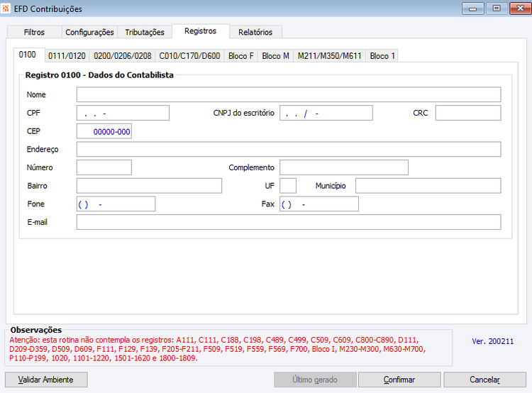Click the Observações group heading

(36, 330)
